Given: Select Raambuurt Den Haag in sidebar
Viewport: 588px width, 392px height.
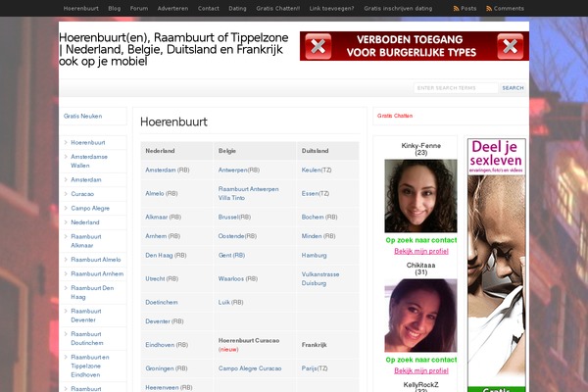Looking at the screenshot, I should pos(92,292).
